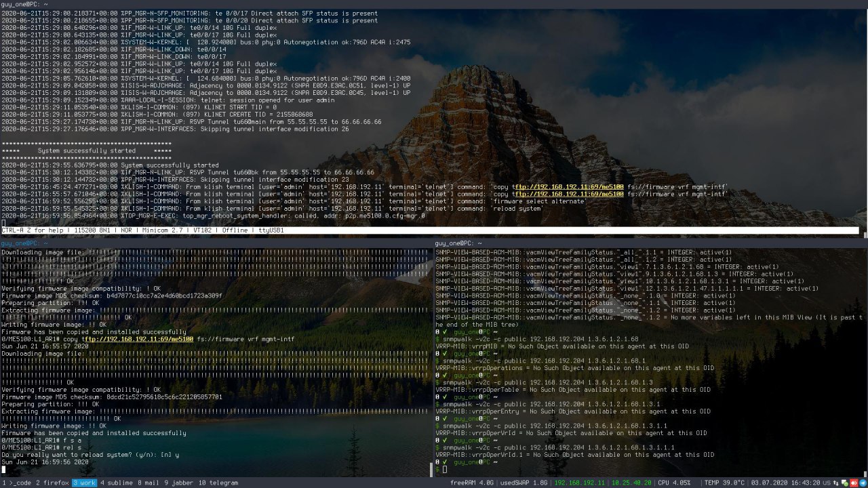The image size is (868, 488).
Task: Click the 'Skipping tunnel interface modification 26' line
Action: [x=175, y=129]
